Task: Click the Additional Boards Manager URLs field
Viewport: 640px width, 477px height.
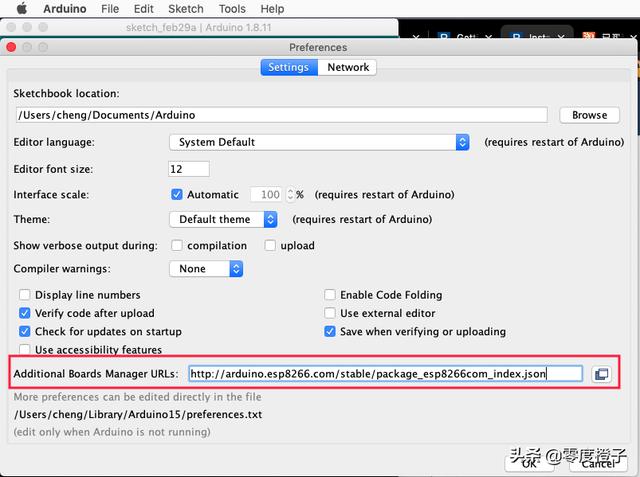Action: tap(385, 374)
